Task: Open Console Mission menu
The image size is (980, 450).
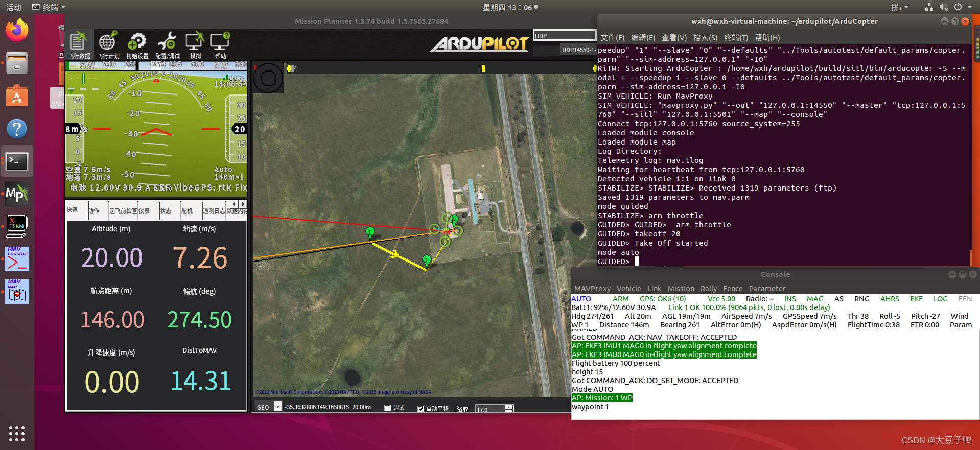Action: pos(681,289)
